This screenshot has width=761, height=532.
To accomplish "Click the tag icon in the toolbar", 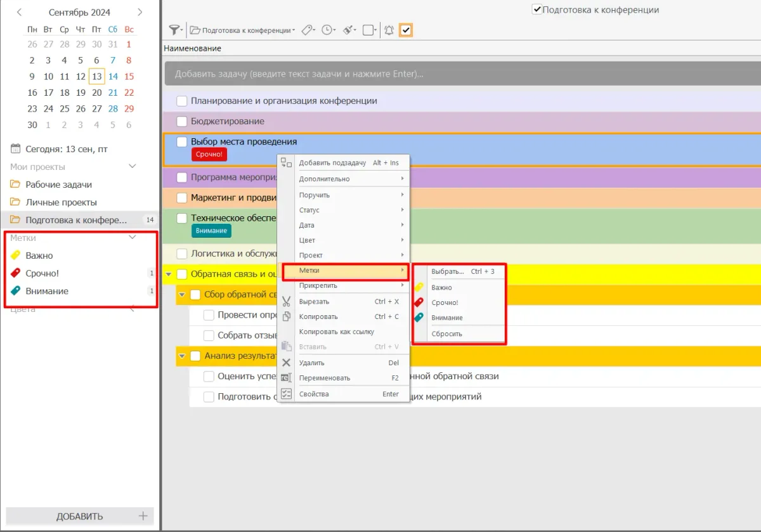I will [307, 30].
